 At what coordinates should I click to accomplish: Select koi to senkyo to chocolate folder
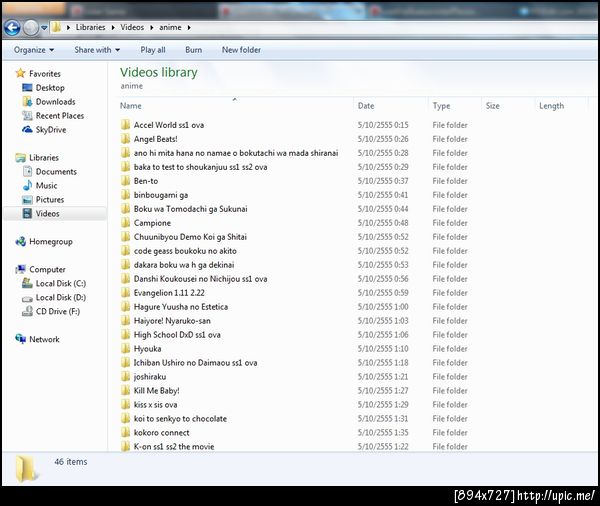tap(180, 419)
